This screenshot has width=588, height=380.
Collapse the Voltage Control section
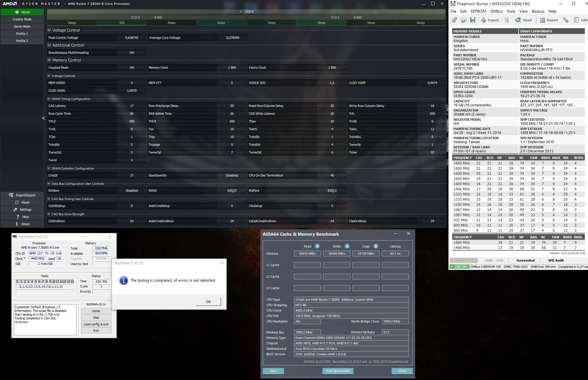[x=49, y=30]
